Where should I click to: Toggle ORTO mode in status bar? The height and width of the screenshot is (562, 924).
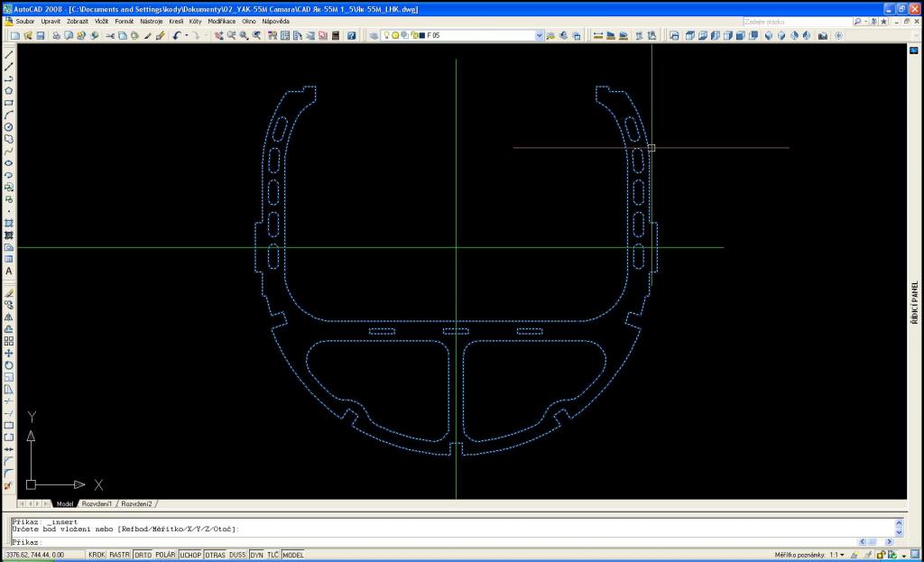click(x=143, y=555)
